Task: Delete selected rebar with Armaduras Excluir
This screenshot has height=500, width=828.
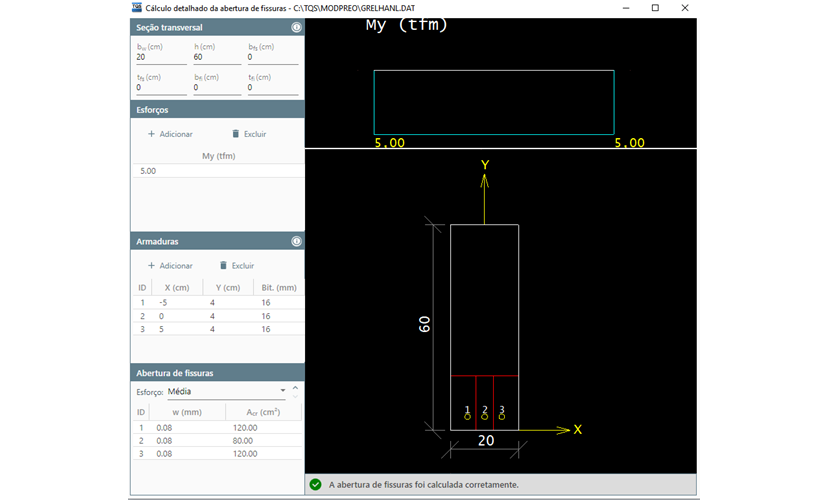Action: point(236,265)
